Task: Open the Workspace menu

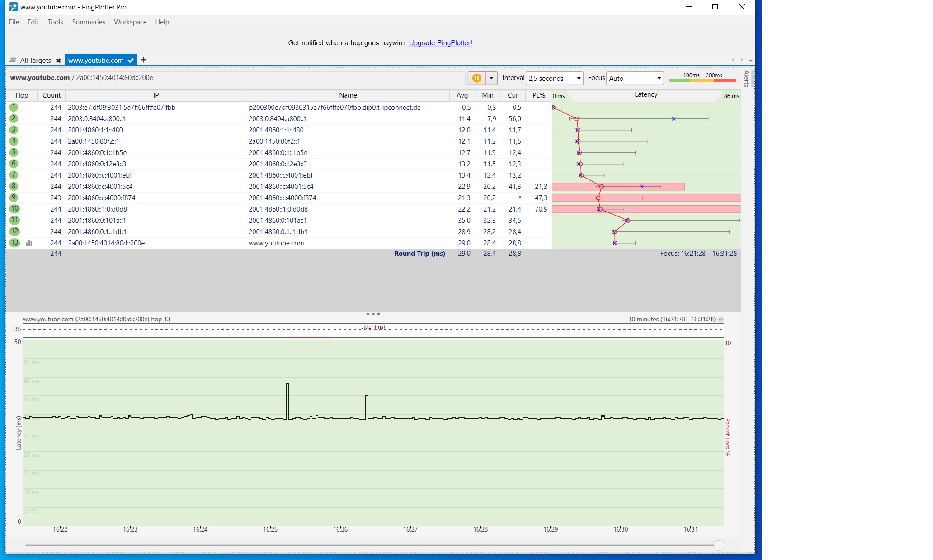Action: tap(130, 22)
